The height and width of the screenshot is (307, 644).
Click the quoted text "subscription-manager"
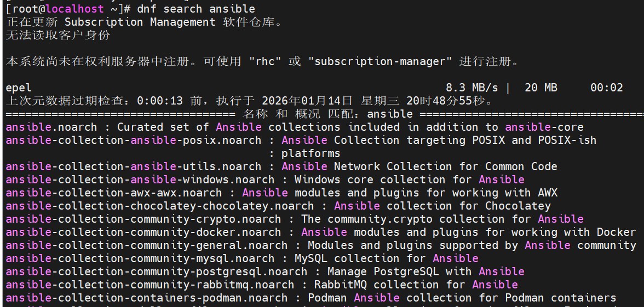pos(380,61)
